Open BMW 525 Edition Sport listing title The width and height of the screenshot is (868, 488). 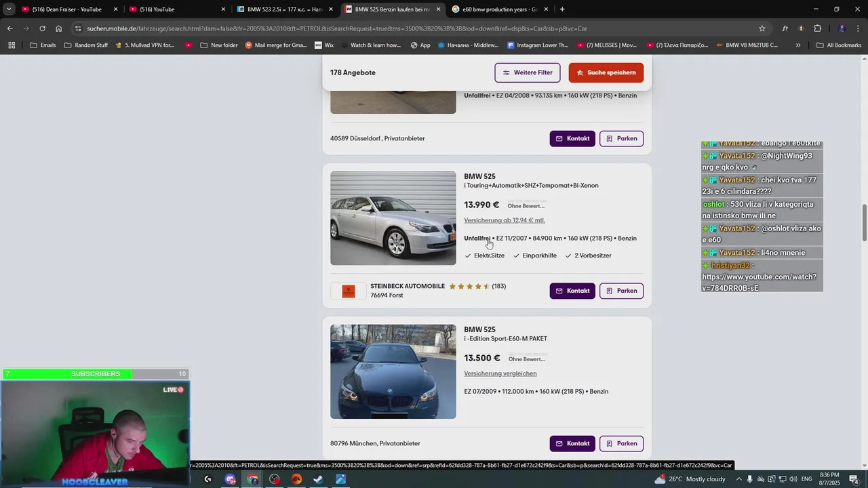coord(505,333)
